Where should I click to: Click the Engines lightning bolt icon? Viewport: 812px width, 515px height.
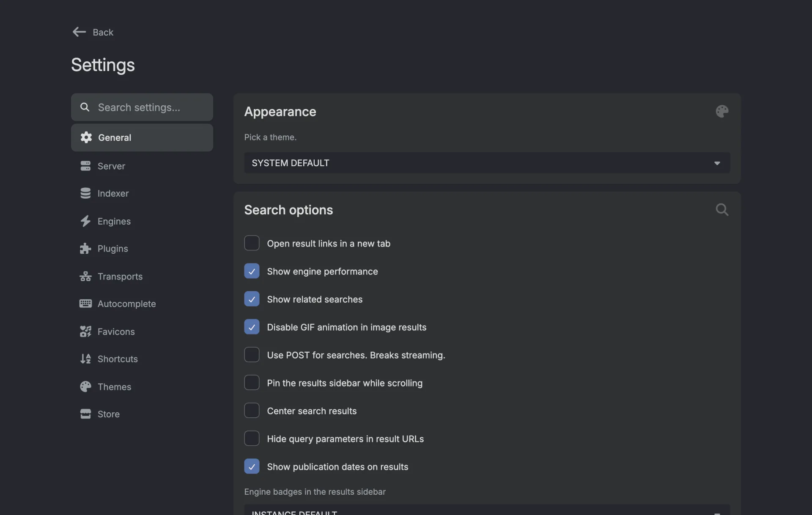pos(85,221)
